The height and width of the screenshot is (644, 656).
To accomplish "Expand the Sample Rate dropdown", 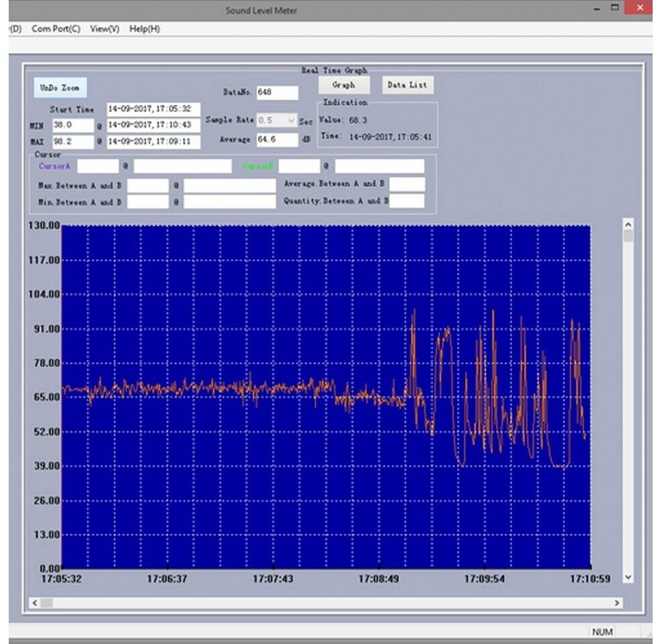I will pos(291,120).
